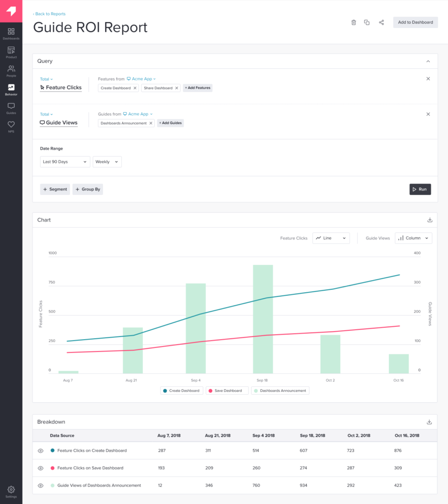Click the value 514 in Breakdown
The width and height of the screenshot is (448, 504).
[256, 451]
